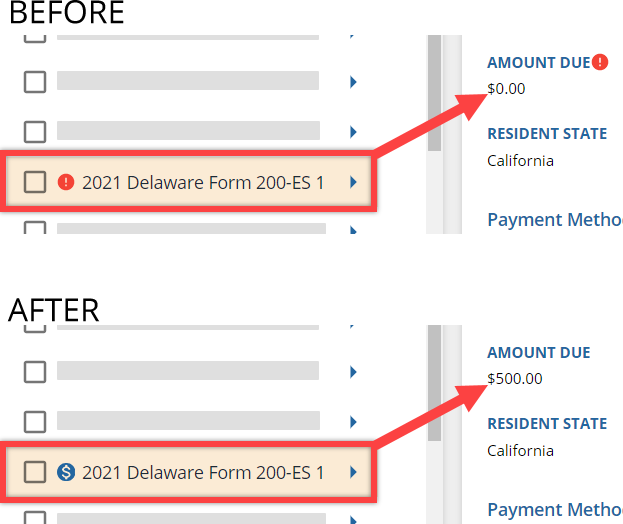Image resolution: width=623 pixels, height=524 pixels.
Task: Check the box on the dollar-marked Delaware Form row
Action: coord(35,471)
